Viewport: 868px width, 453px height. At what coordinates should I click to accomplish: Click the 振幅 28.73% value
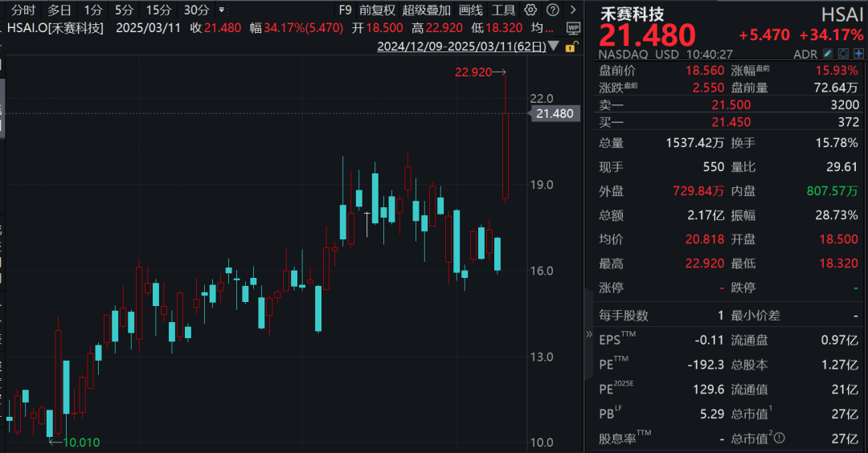pos(837,215)
